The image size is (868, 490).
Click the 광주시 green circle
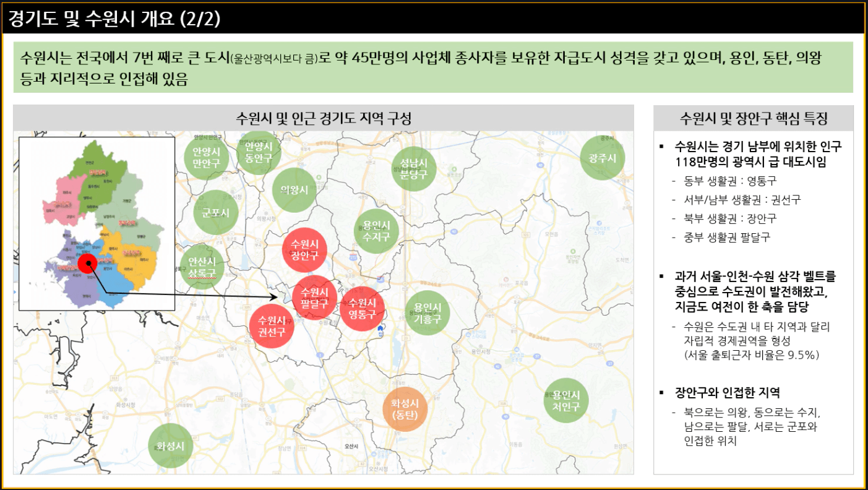pyautogui.click(x=603, y=158)
